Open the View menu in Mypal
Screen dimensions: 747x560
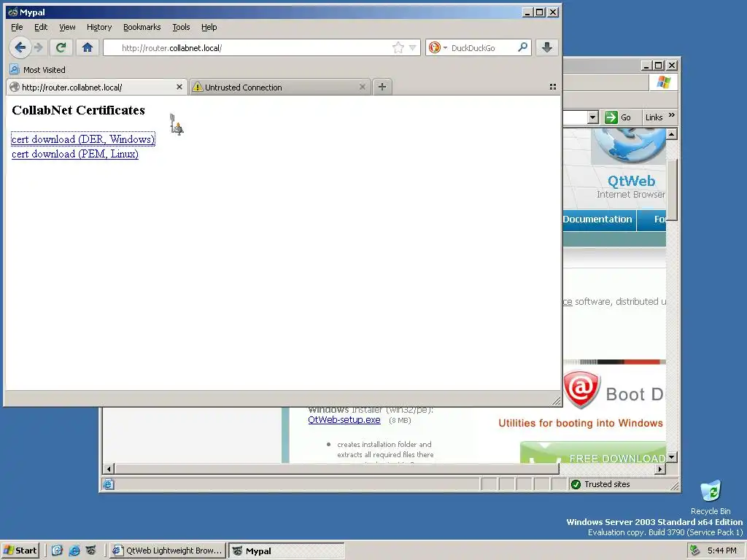coord(67,27)
